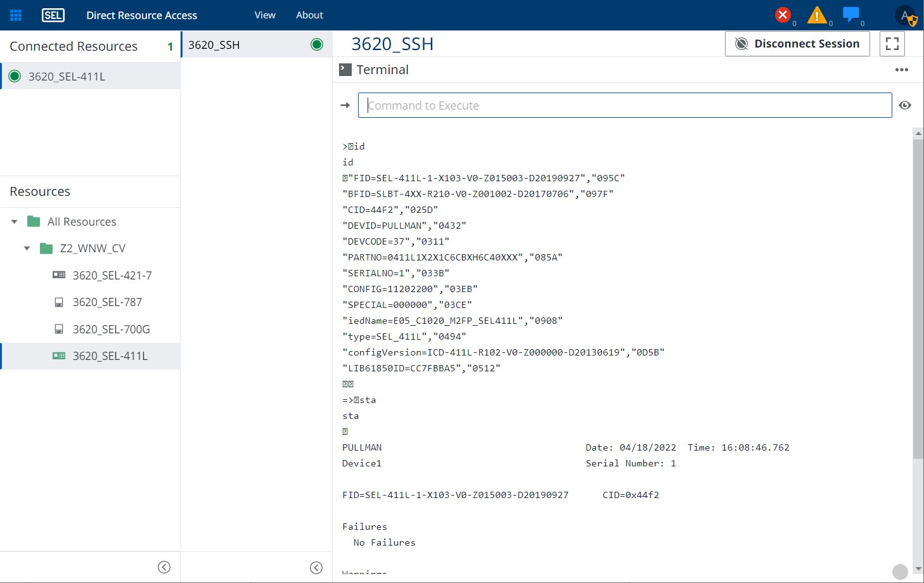Viewport: 924px width, 583px height.
Task: Click the Connected Resources heading
Action: click(74, 46)
